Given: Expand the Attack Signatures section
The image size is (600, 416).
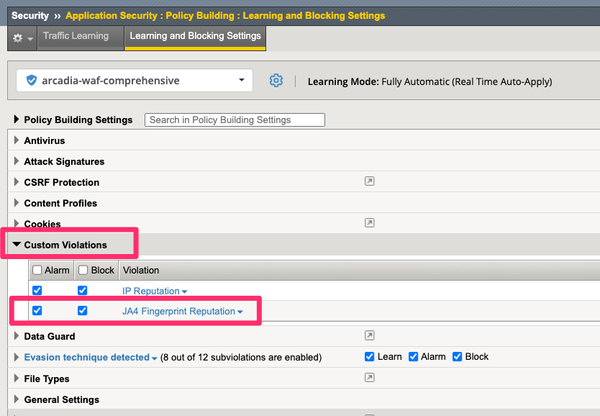Looking at the screenshot, I should pos(17,161).
